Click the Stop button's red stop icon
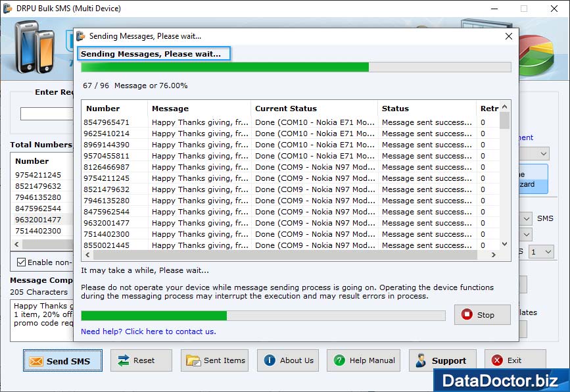The height and width of the screenshot is (392, 570). pyautogui.click(x=467, y=314)
